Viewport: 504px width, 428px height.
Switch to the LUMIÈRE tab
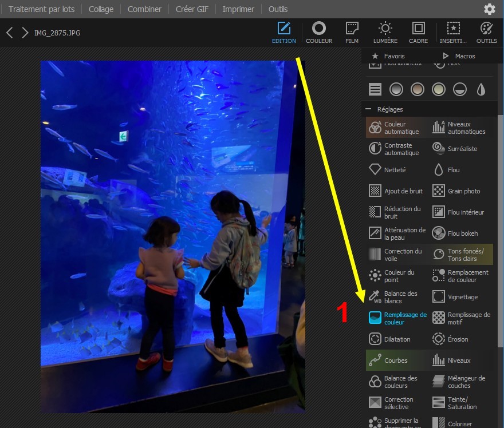point(385,33)
